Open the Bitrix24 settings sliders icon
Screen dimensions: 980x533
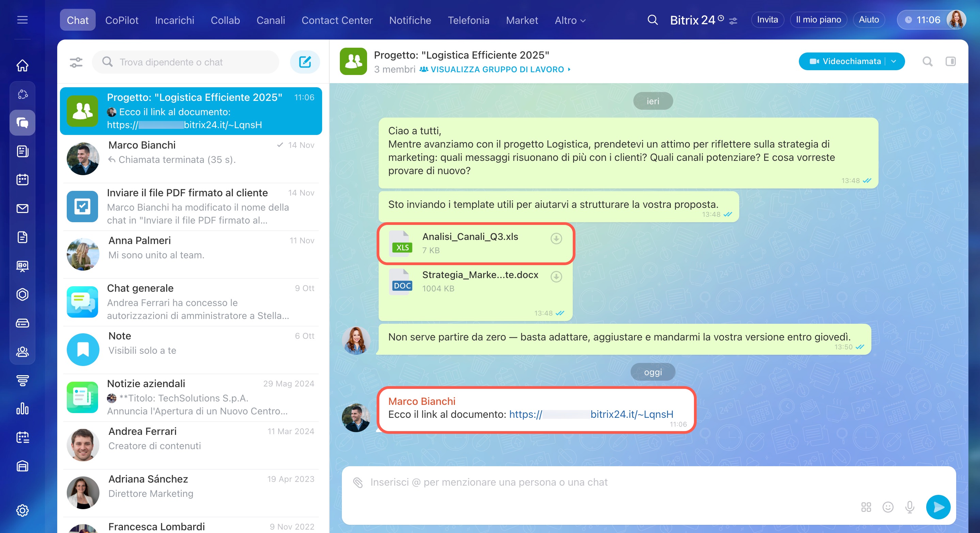[x=733, y=21]
